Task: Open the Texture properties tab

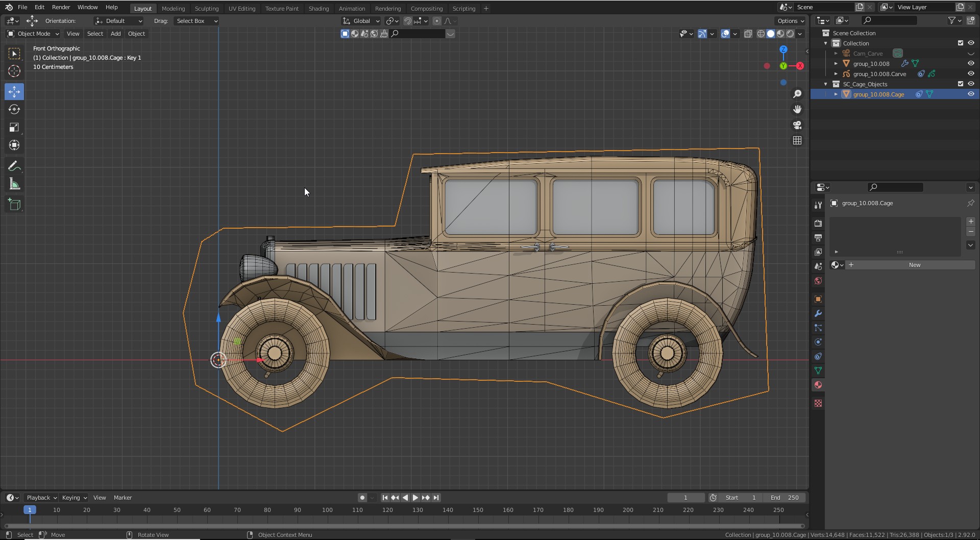Action: (818, 403)
